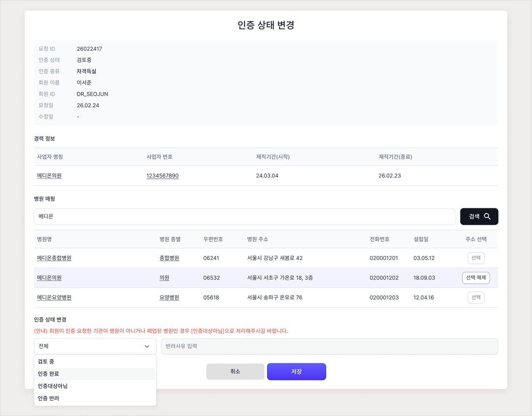Viewport: 532px width, 416px height.
Task: Select the employment start date 24.03.04
Action: click(x=267, y=176)
